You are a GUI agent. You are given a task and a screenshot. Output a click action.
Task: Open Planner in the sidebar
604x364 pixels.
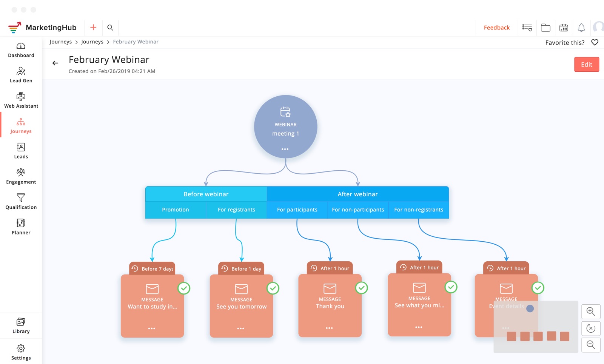(21, 227)
